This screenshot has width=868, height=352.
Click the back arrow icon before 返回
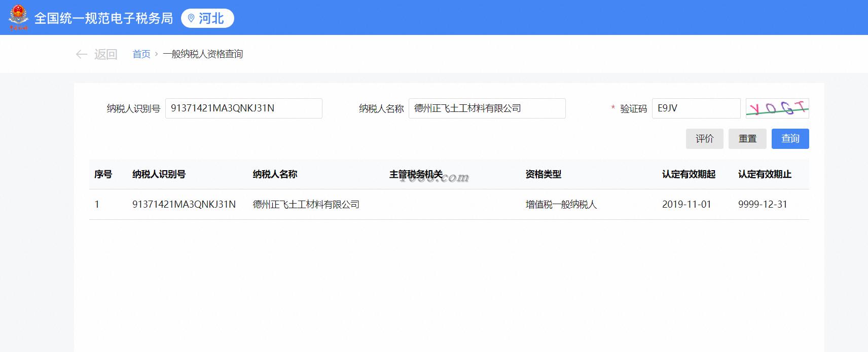(82, 54)
